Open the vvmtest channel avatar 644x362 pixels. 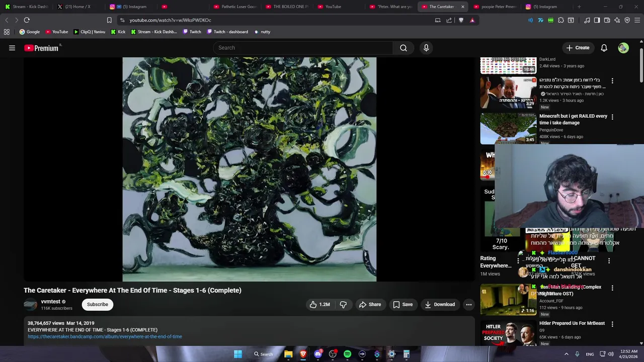pos(30,304)
